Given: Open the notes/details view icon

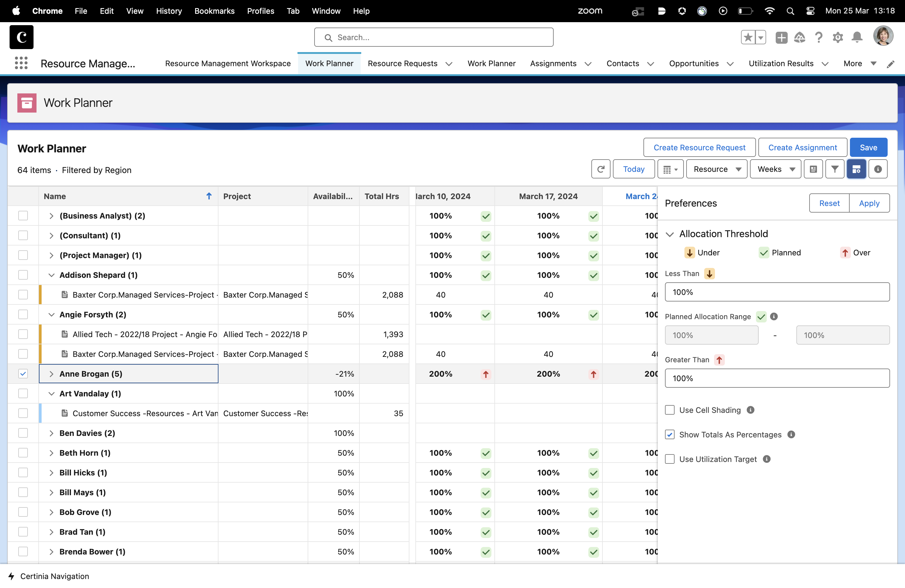Looking at the screenshot, I should [x=813, y=169].
